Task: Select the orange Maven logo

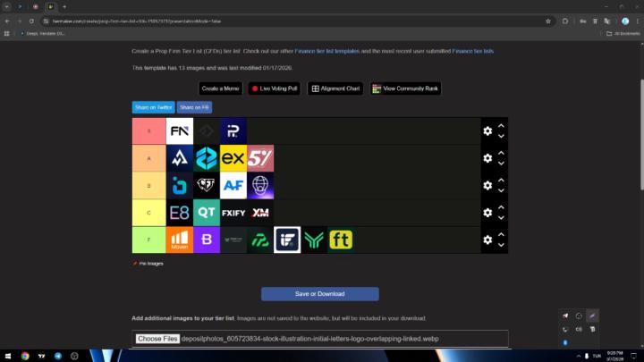Action: click(180, 240)
